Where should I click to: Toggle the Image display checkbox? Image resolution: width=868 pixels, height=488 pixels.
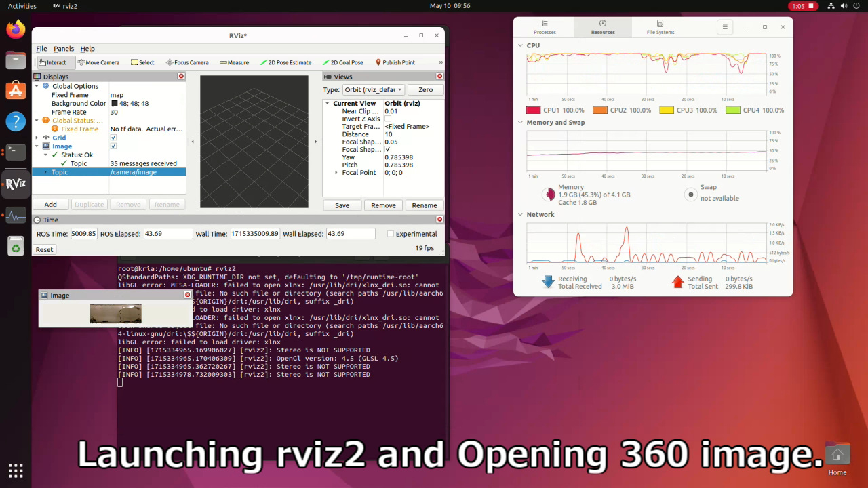point(113,146)
